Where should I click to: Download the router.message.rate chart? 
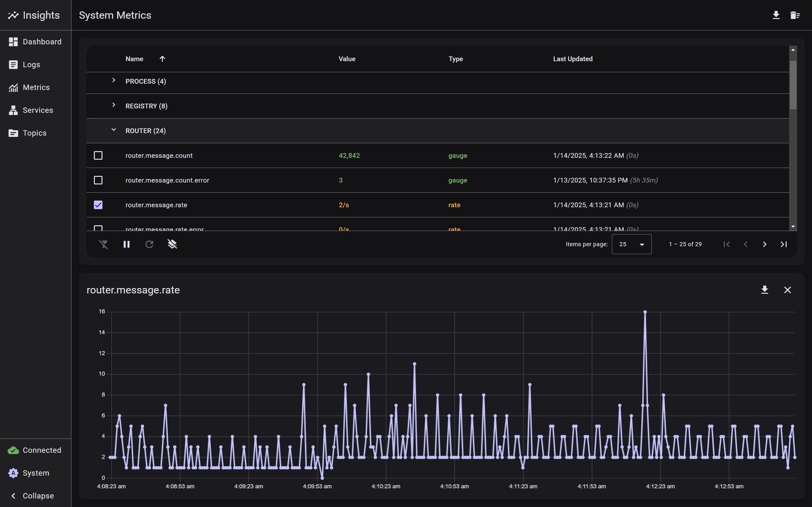765,290
